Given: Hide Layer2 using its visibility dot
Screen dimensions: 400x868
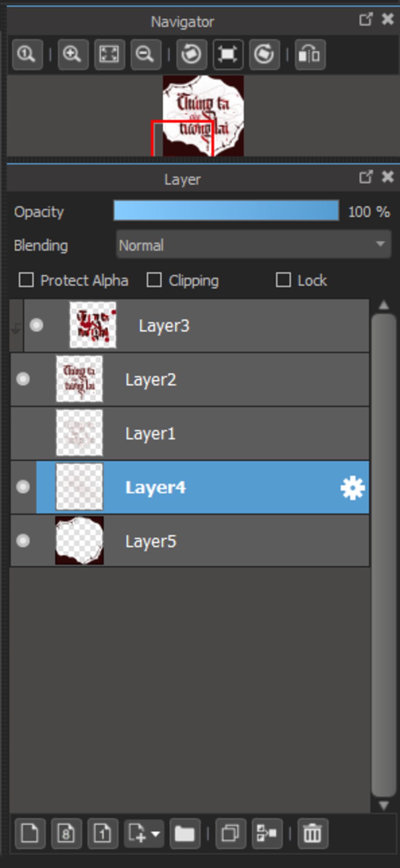Looking at the screenshot, I should pos(23,379).
